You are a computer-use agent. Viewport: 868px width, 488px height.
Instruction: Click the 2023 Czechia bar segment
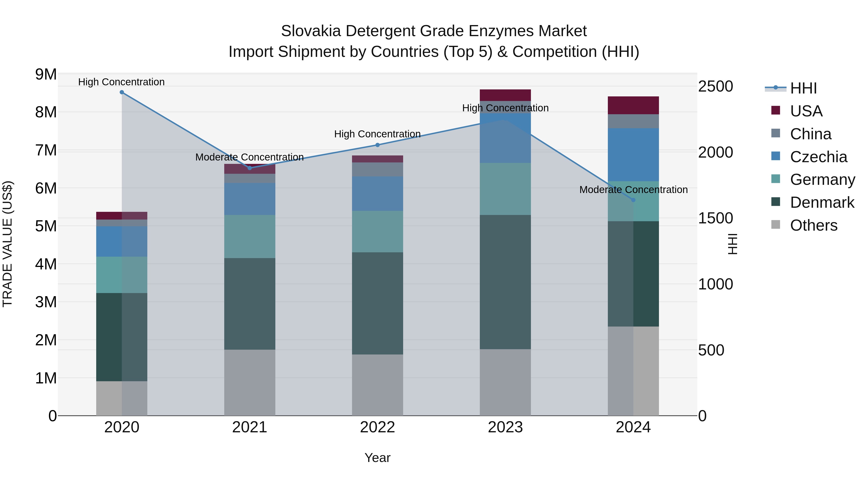click(x=505, y=138)
